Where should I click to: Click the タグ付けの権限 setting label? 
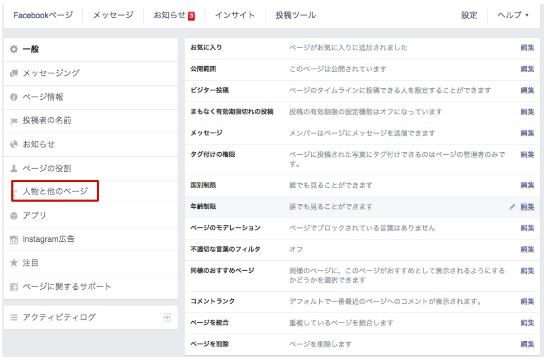pos(213,154)
